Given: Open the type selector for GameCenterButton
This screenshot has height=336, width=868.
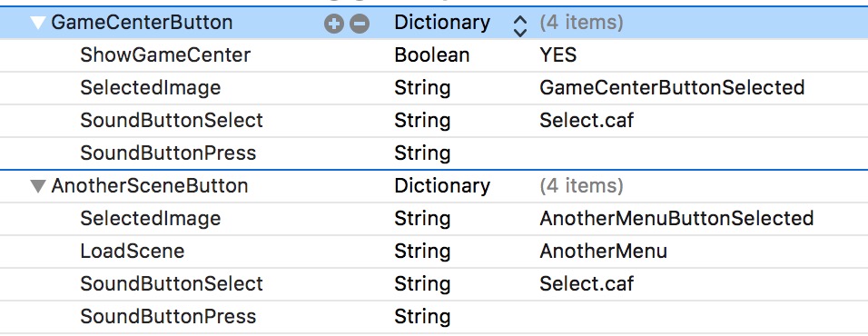Looking at the screenshot, I should coord(520,25).
